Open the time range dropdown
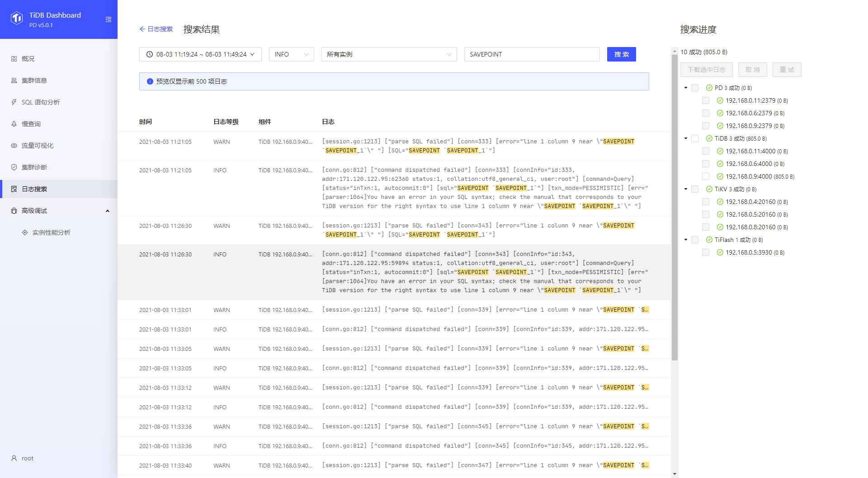This screenshot has width=868, height=478. [200, 54]
